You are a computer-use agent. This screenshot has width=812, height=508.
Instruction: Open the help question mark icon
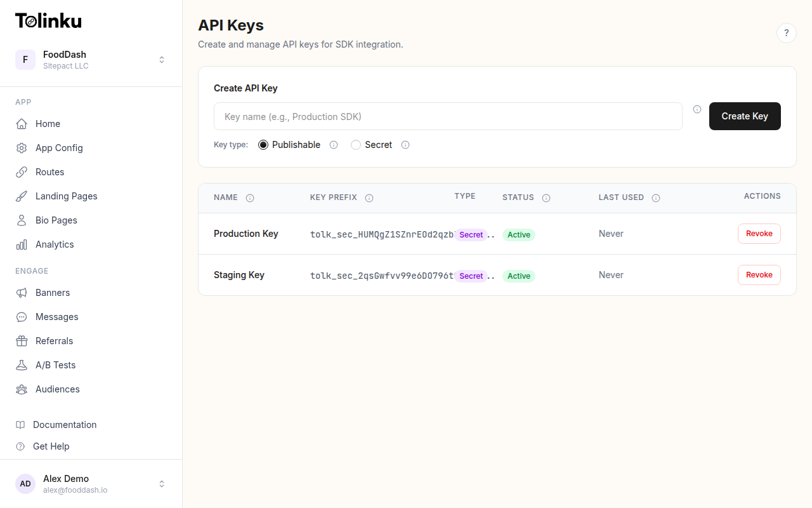[x=787, y=32]
